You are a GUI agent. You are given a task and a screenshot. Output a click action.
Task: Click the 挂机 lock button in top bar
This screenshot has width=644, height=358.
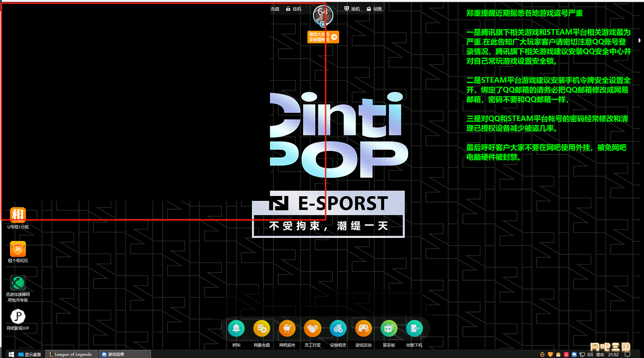click(294, 9)
